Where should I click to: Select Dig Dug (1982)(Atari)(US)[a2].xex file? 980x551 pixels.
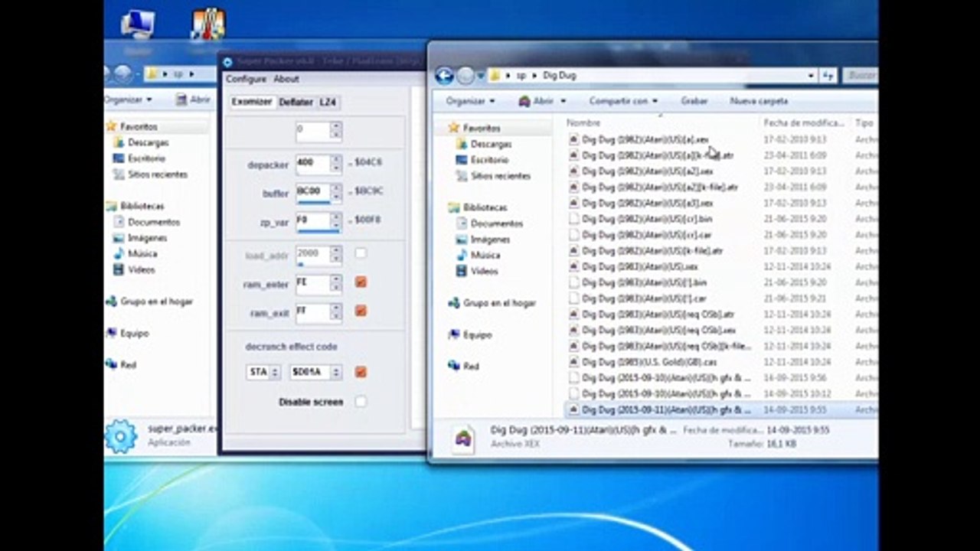(648, 171)
